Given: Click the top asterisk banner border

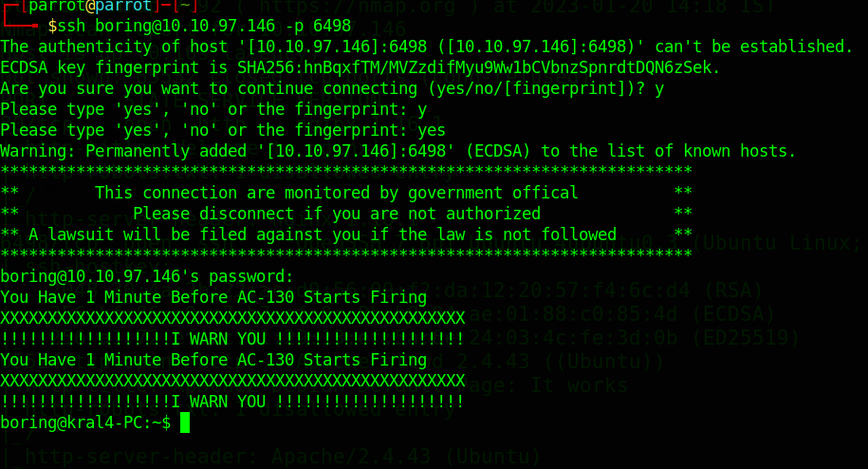Looking at the screenshot, I should point(346,170).
